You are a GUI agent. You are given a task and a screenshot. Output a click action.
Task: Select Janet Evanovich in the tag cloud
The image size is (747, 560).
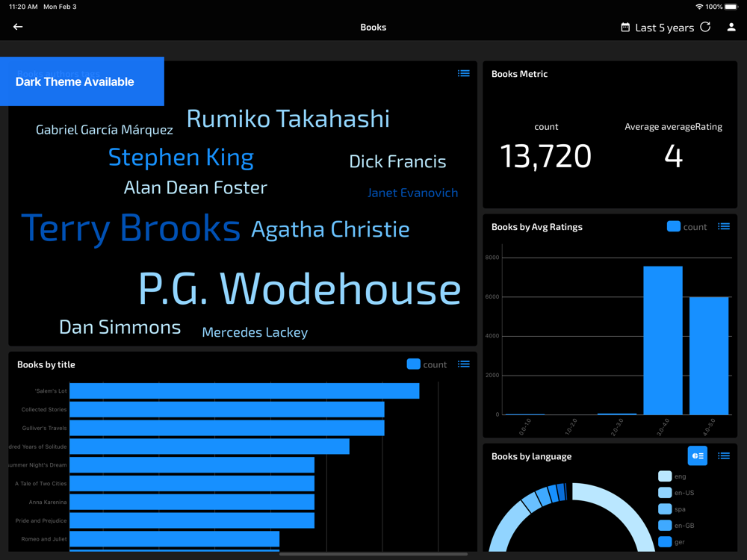412,193
